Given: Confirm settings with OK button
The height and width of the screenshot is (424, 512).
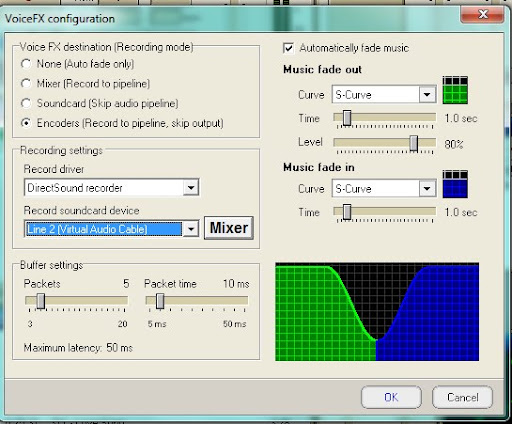Looking at the screenshot, I should tap(391, 397).
